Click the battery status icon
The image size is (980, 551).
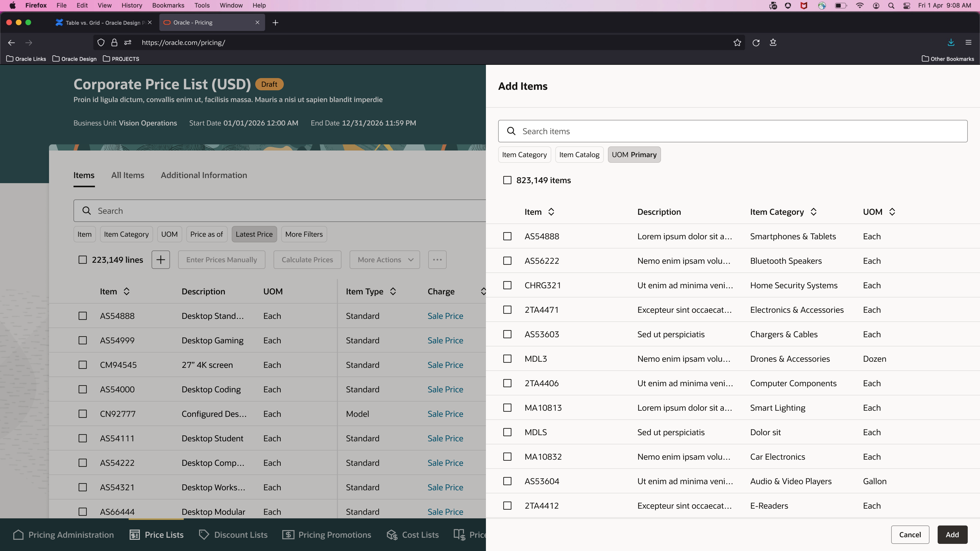(x=841, y=5)
